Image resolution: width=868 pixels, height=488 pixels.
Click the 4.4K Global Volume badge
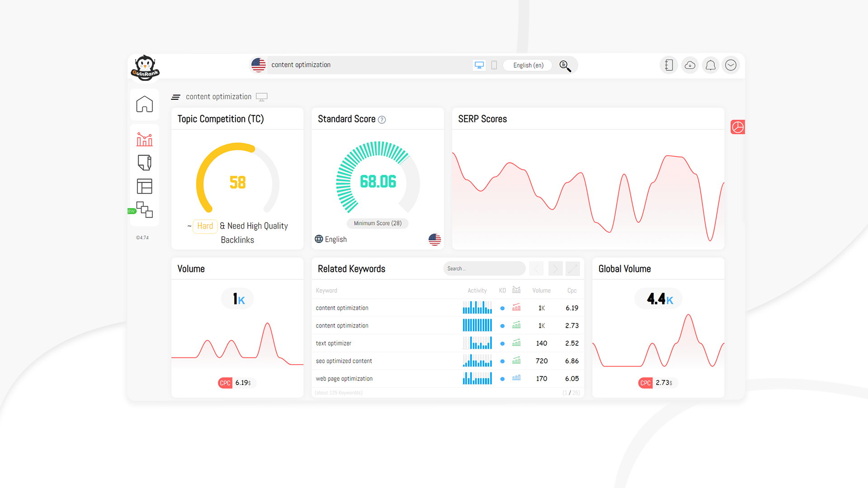[x=659, y=299]
